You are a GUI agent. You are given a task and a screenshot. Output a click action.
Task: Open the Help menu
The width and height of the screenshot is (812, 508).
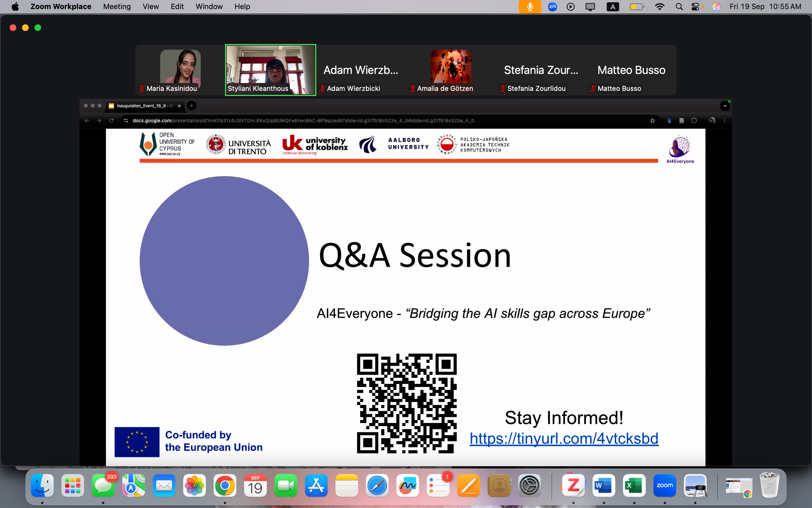242,7
